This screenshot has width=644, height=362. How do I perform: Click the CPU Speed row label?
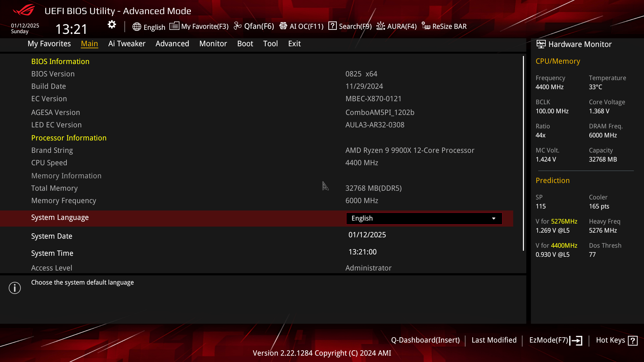click(49, 163)
